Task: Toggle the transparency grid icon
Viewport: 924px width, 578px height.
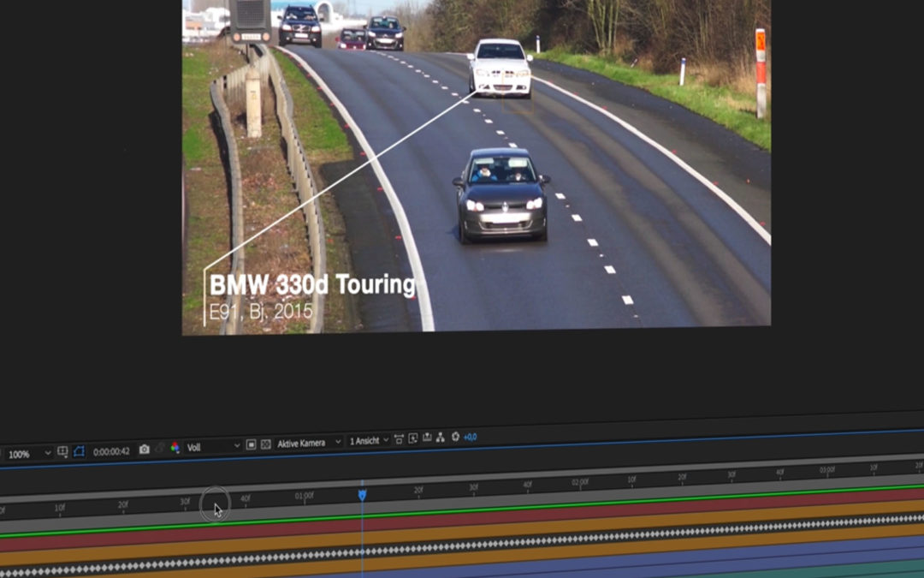Action: (x=266, y=444)
